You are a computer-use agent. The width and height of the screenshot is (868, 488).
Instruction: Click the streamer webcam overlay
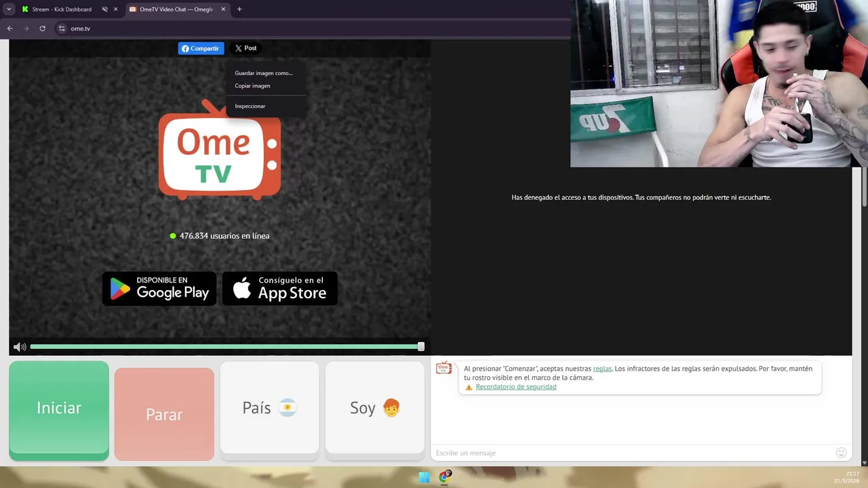coord(719,83)
